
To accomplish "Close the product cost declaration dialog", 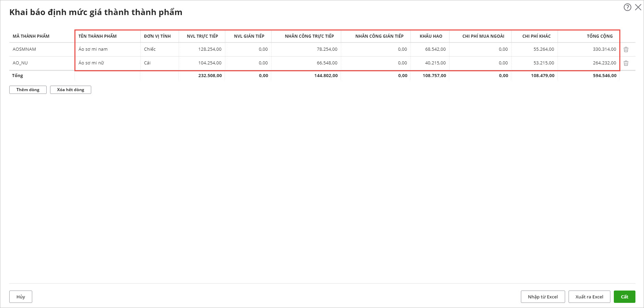I will point(638,7).
